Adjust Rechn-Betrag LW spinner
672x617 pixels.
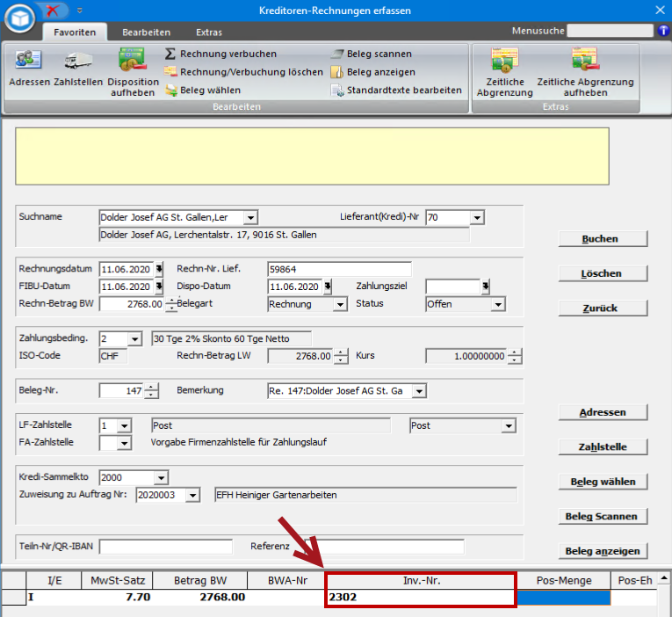pos(341,356)
